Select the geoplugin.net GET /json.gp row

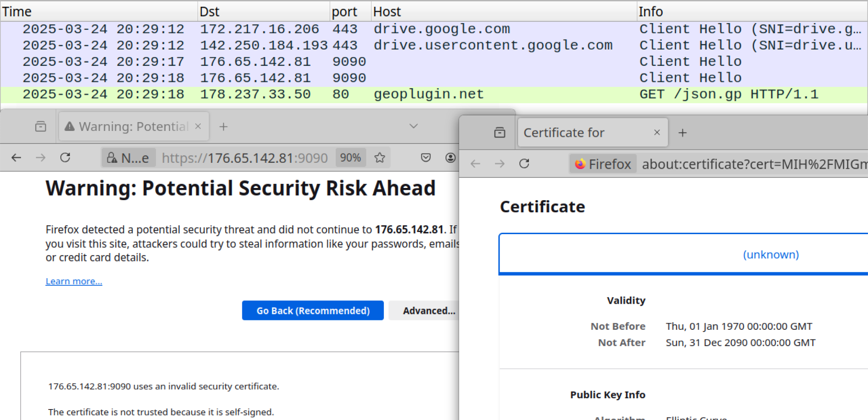(434, 94)
